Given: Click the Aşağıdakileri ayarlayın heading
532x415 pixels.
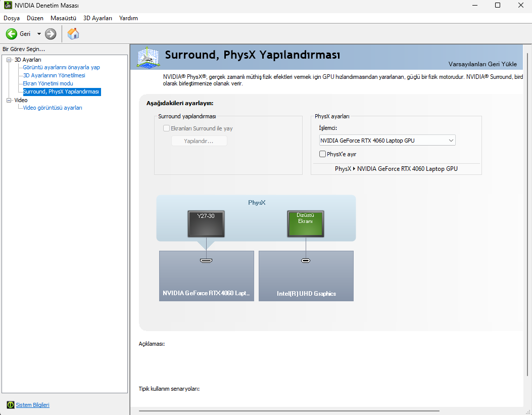Looking at the screenshot, I should coord(180,103).
